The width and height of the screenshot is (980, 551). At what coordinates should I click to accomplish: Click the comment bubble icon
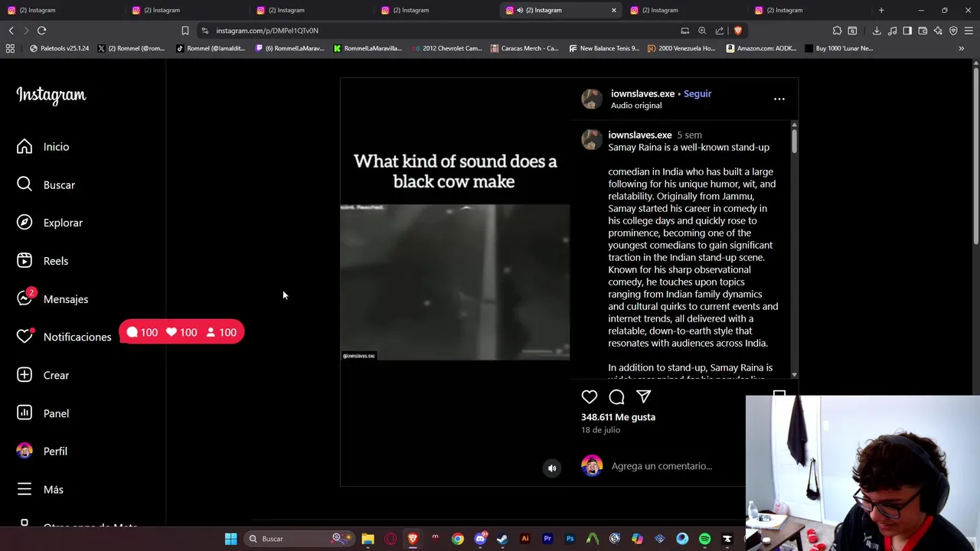click(616, 396)
